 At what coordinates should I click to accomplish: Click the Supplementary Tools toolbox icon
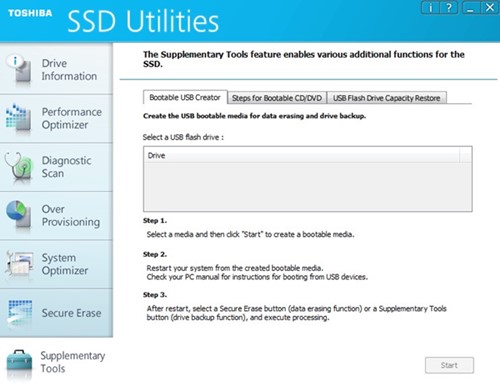[19, 364]
